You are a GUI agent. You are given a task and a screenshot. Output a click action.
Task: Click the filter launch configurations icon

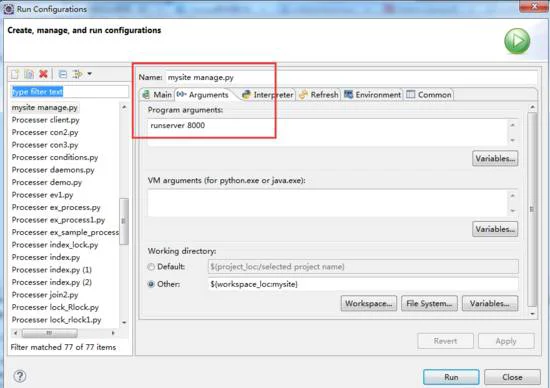coord(77,74)
